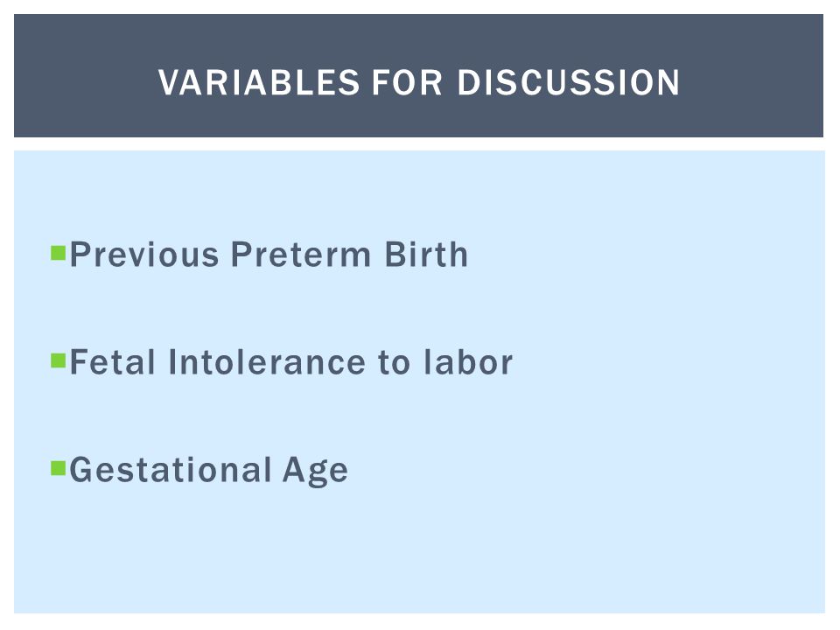This screenshot has height=630, width=840.
Task: Click the word Intolerance in second bullet
Action: (268, 362)
